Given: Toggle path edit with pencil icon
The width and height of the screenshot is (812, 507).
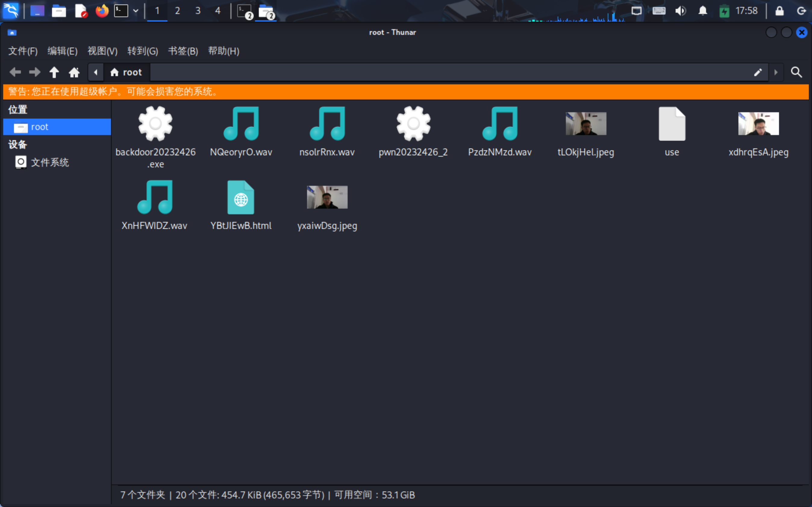Looking at the screenshot, I should (758, 72).
